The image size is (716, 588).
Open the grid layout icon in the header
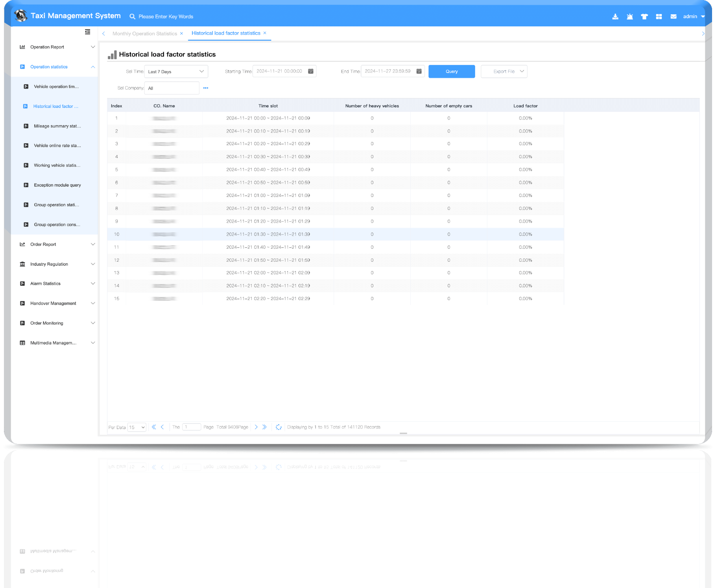[x=659, y=17]
